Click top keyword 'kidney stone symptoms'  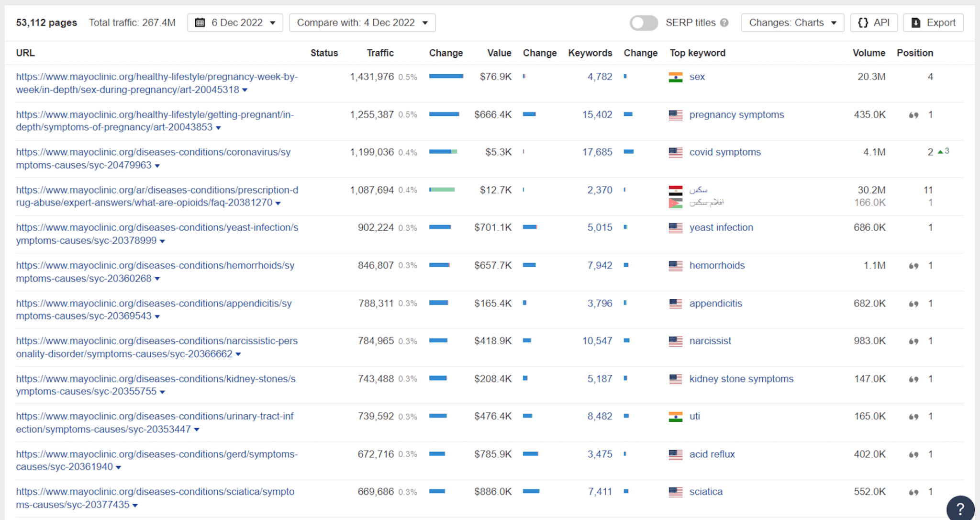coord(741,379)
